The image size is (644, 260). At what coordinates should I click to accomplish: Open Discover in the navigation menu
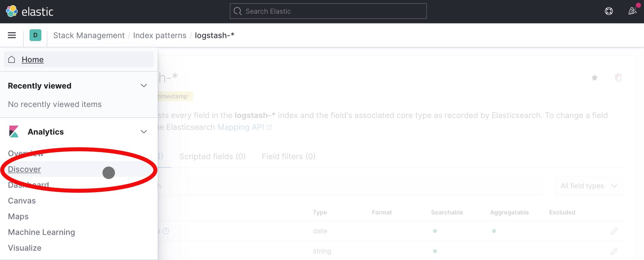25,169
